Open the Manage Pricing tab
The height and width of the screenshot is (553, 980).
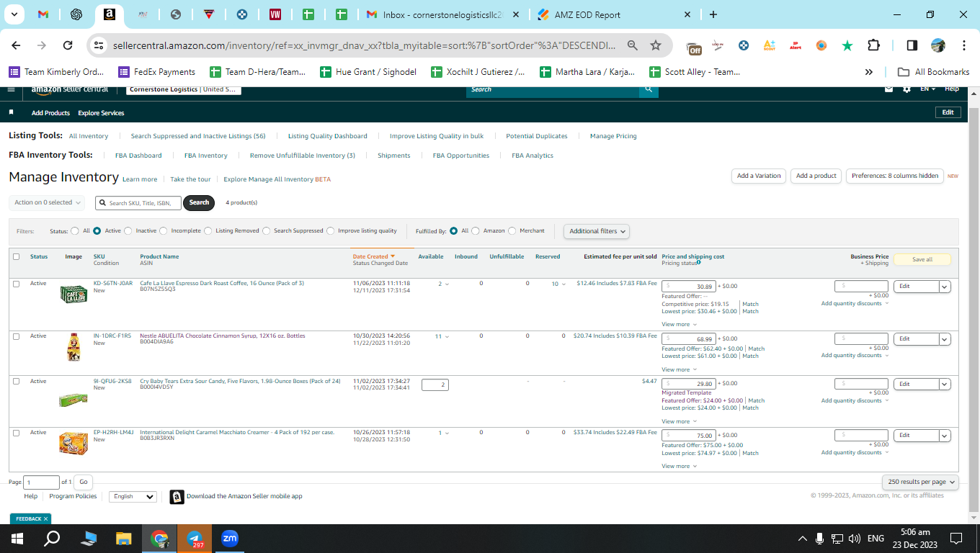[613, 136]
